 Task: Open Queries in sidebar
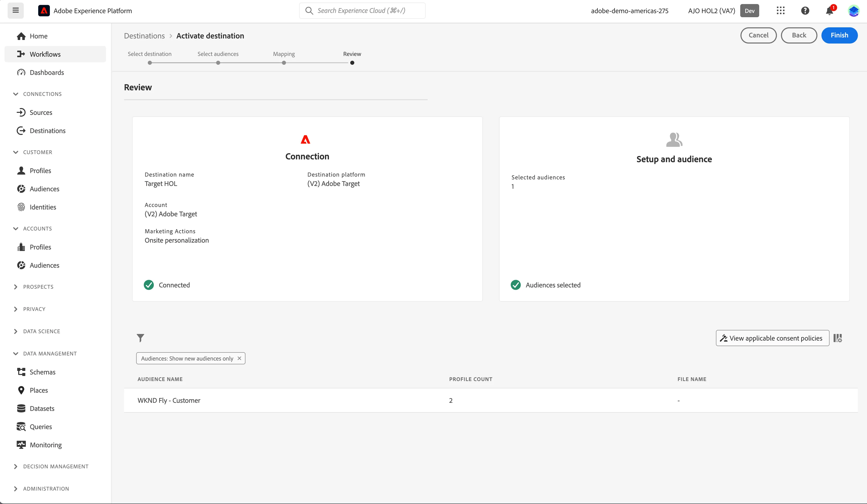(x=55, y=427)
